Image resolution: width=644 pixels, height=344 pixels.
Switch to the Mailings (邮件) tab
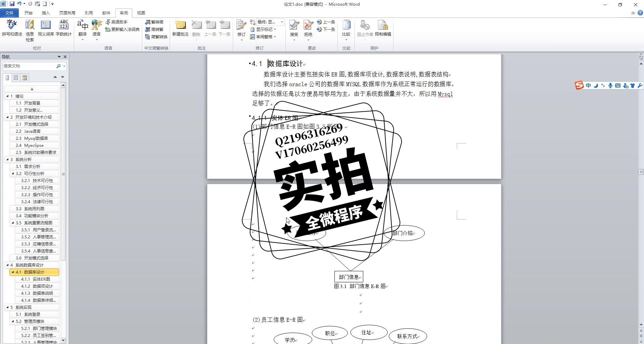[106, 13]
